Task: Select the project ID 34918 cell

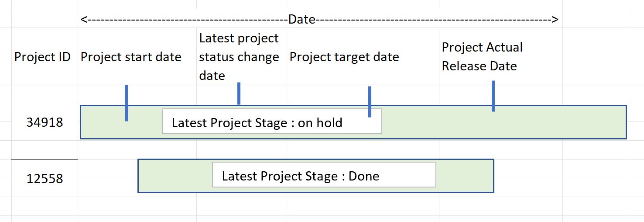Action: (x=45, y=122)
